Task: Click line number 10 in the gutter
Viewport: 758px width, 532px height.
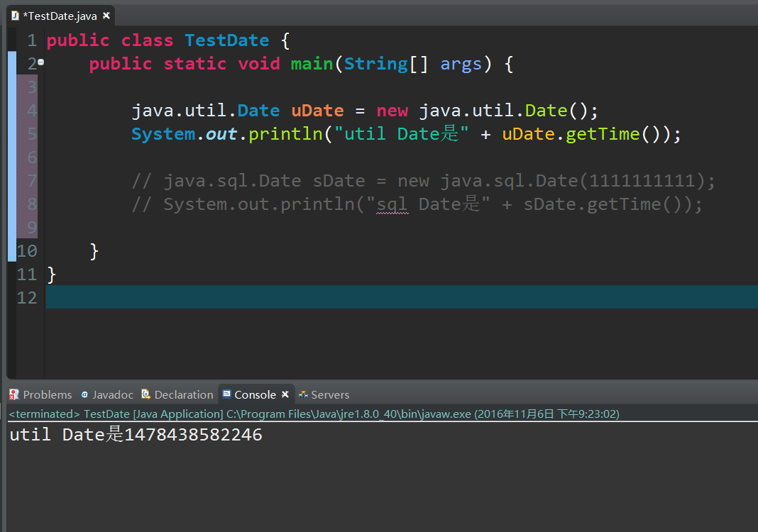Action: click(27, 251)
